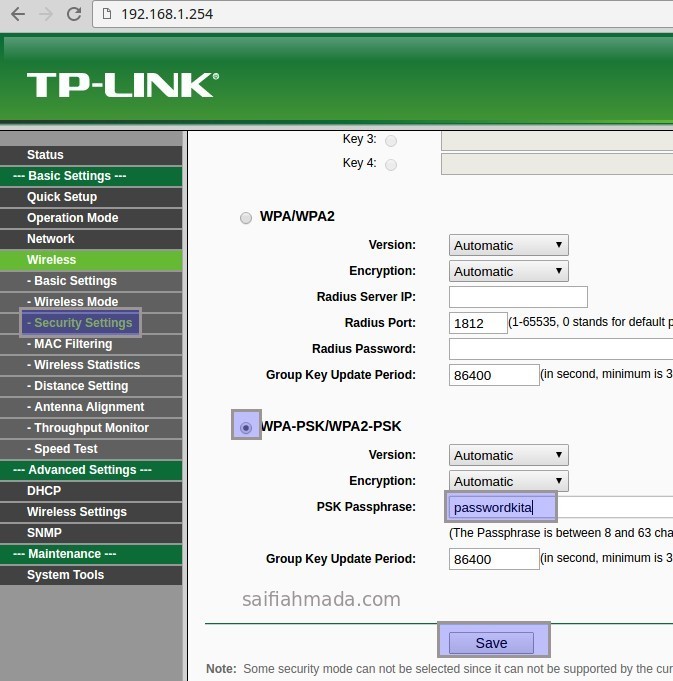Open Speed Test submenu
This screenshot has width=673, height=681.
point(91,449)
